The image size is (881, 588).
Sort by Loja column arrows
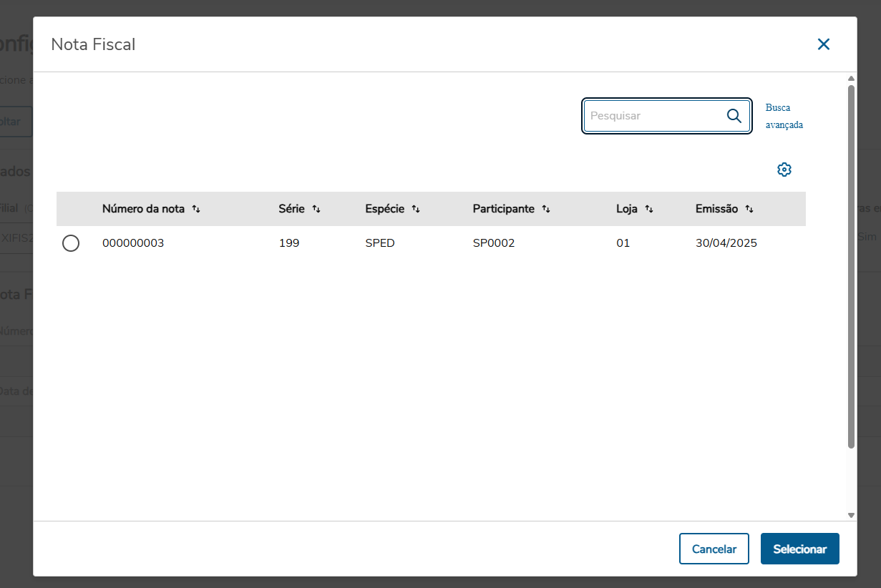coord(649,210)
